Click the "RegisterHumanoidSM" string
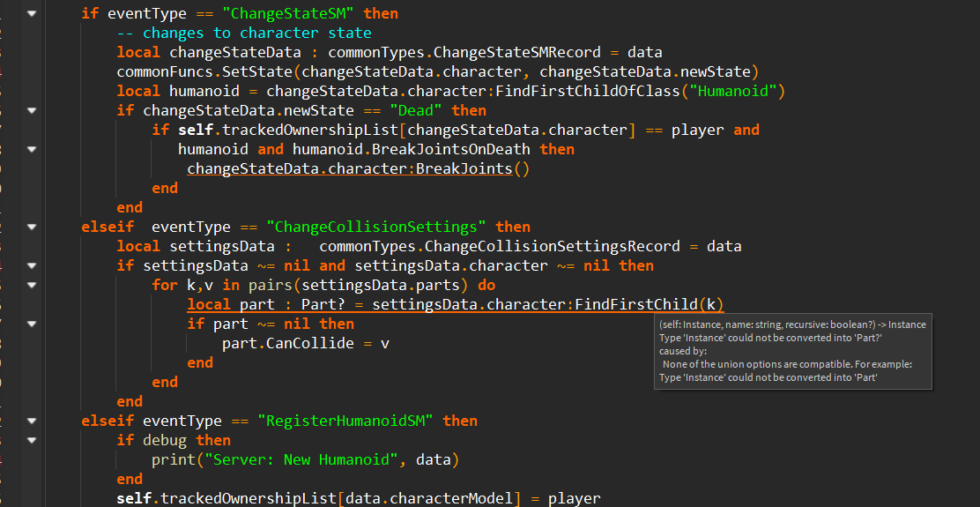Image resolution: width=980 pixels, height=507 pixels. (345, 421)
